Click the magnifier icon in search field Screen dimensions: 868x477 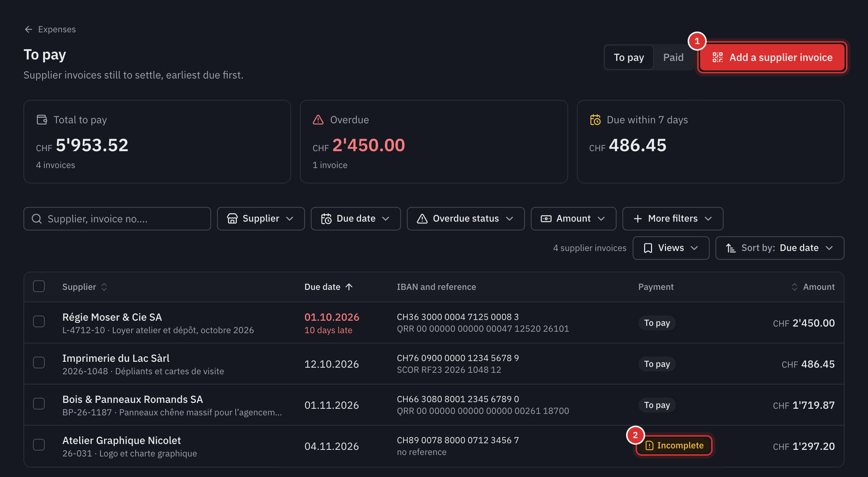[x=37, y=219]
